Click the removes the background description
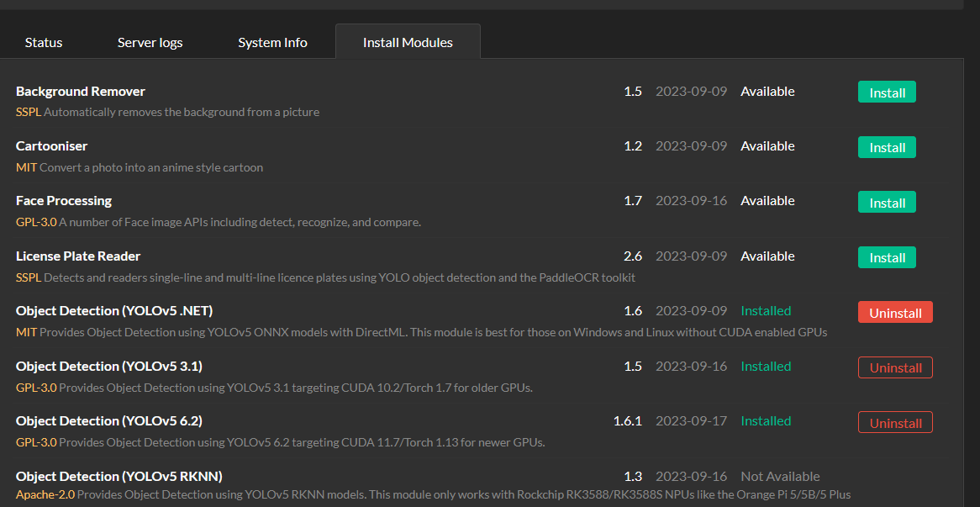The width and height of the screenshot is (980, 507). 182,113
